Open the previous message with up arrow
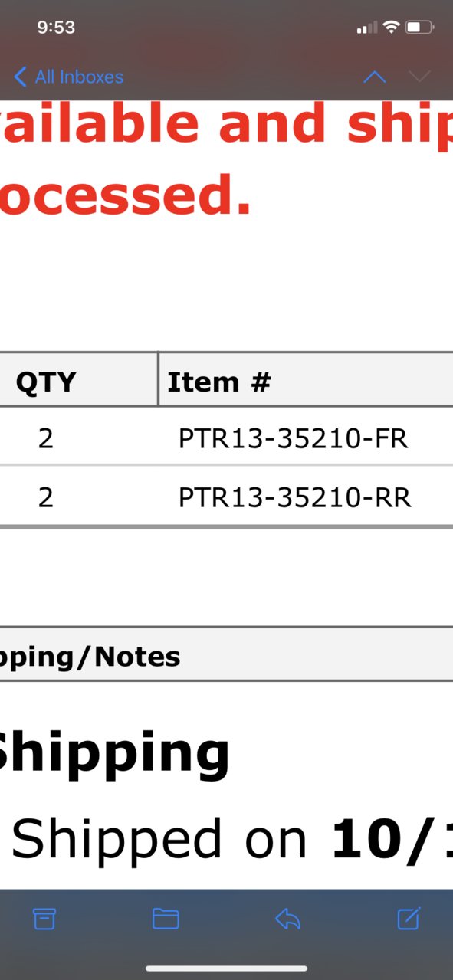 point(374,77)
